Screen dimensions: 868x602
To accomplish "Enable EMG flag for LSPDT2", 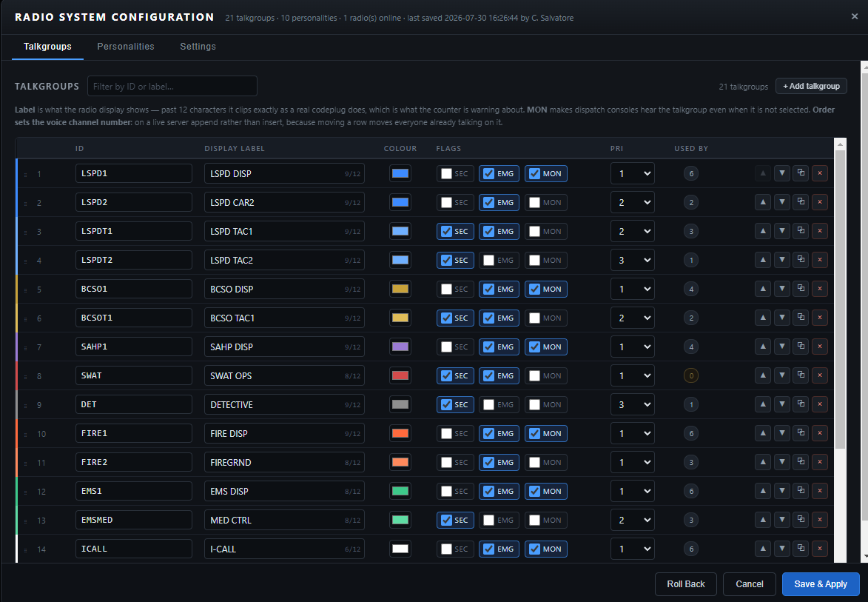I will [498, 260].
